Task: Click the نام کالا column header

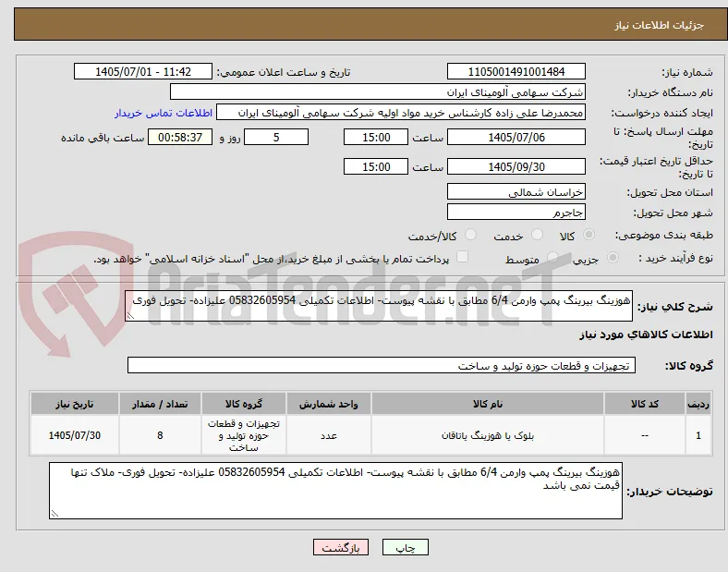Action: click(x=488, y=404)
